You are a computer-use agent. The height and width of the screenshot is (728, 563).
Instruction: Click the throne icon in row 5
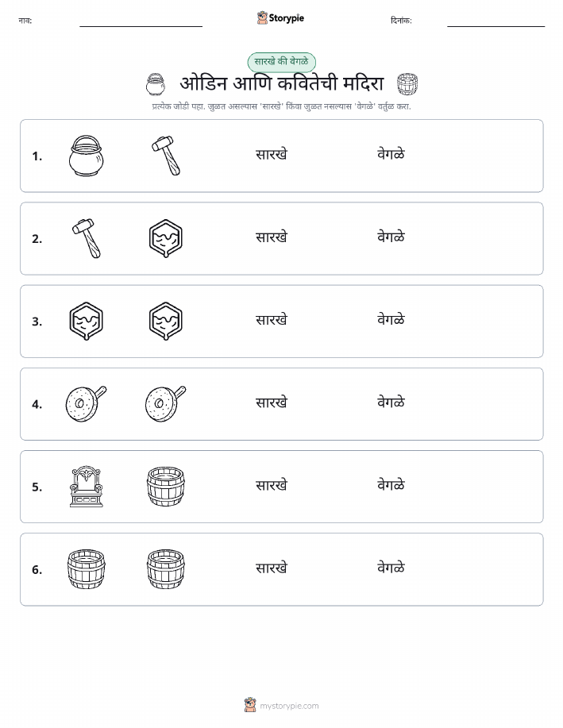87,487
